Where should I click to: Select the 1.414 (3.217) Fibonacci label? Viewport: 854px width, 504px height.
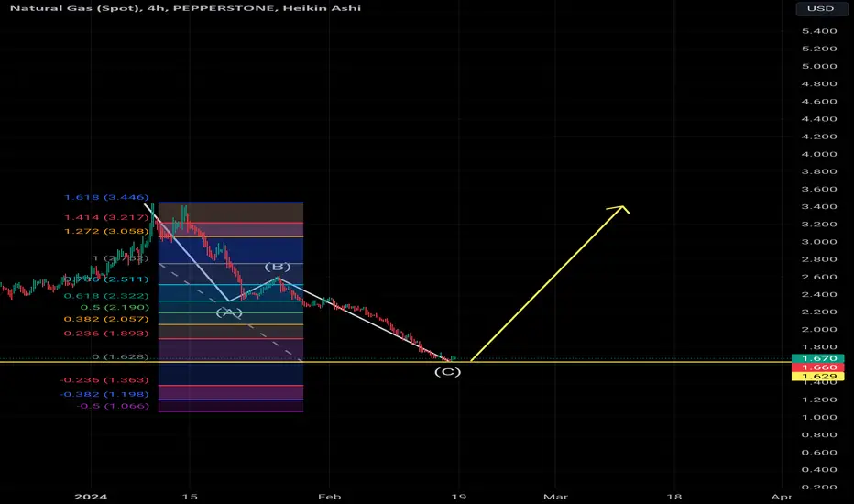point(106,217)
